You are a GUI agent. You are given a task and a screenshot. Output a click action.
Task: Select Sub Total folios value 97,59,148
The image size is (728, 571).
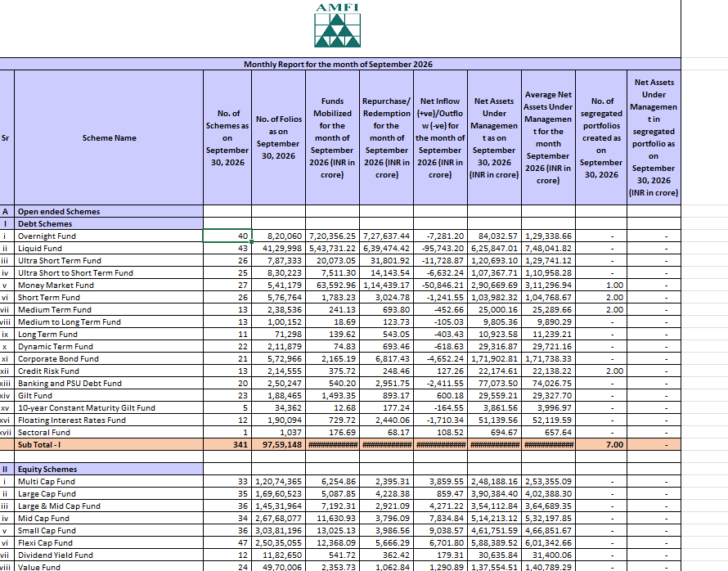(x=279, y=445)
